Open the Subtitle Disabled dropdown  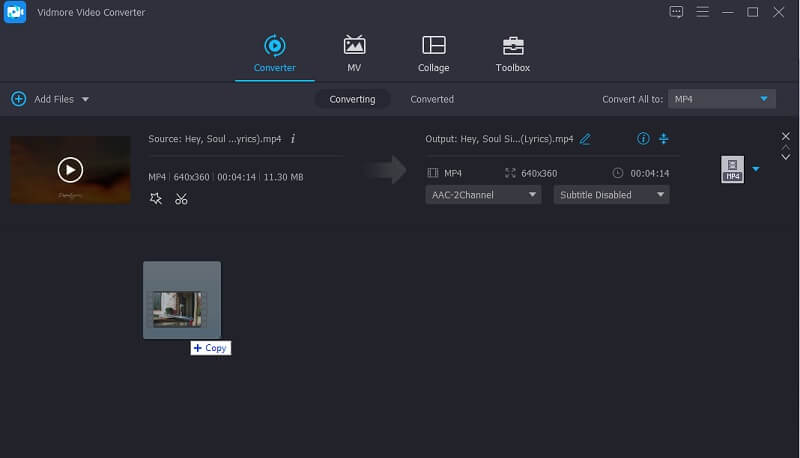611,195
